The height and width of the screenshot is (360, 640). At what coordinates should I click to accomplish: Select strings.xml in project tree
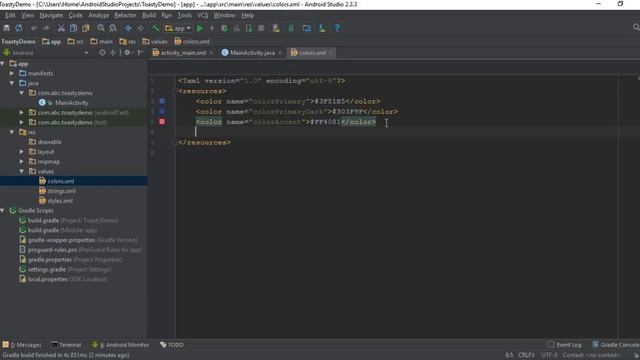click(61, 191)
